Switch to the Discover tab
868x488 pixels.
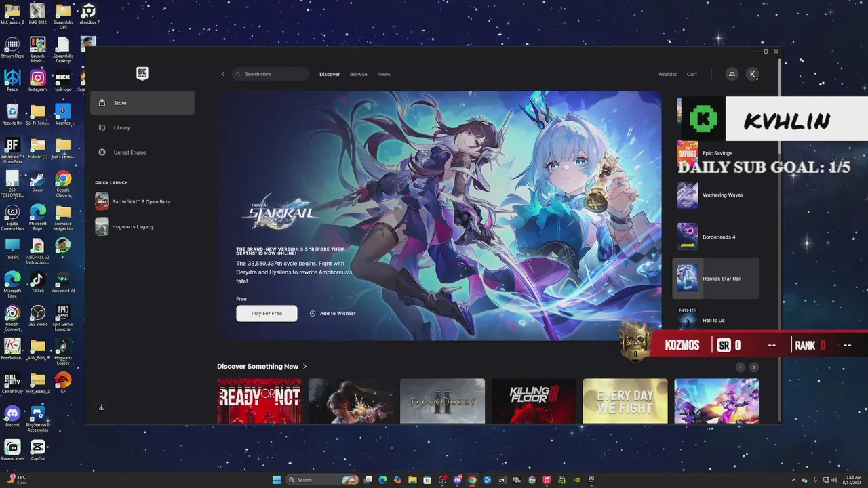click(330, 74)
